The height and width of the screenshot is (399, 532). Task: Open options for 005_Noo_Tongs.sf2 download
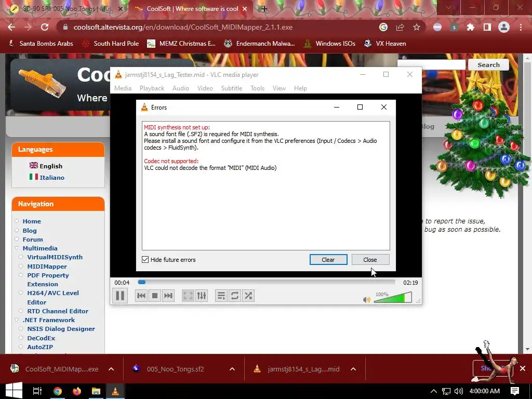[232, 369]
